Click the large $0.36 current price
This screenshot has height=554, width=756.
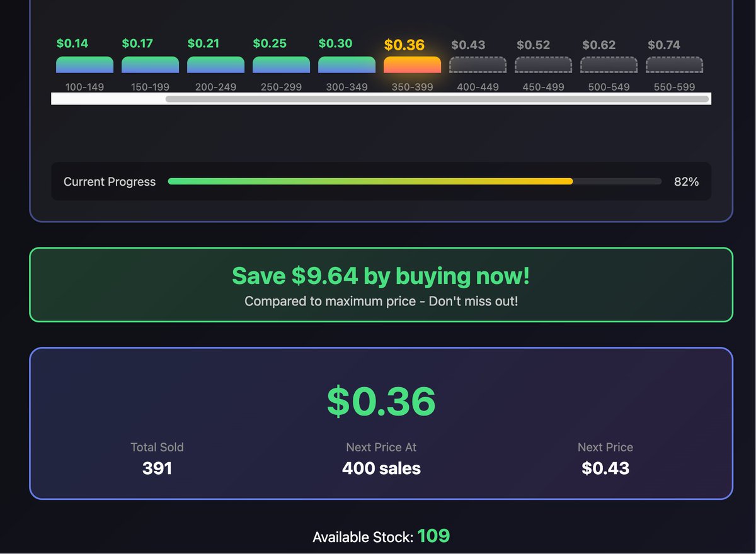(x=381, y=401)
